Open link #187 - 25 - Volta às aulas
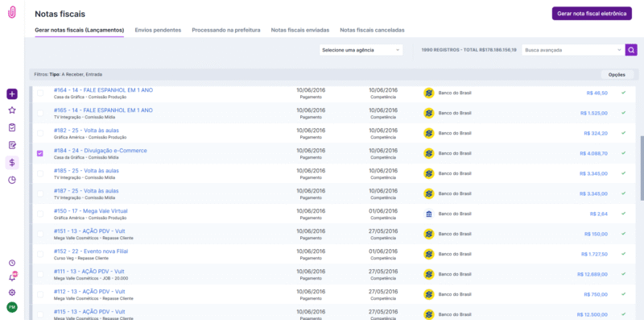644x320 pixels. tap(86, 191)
